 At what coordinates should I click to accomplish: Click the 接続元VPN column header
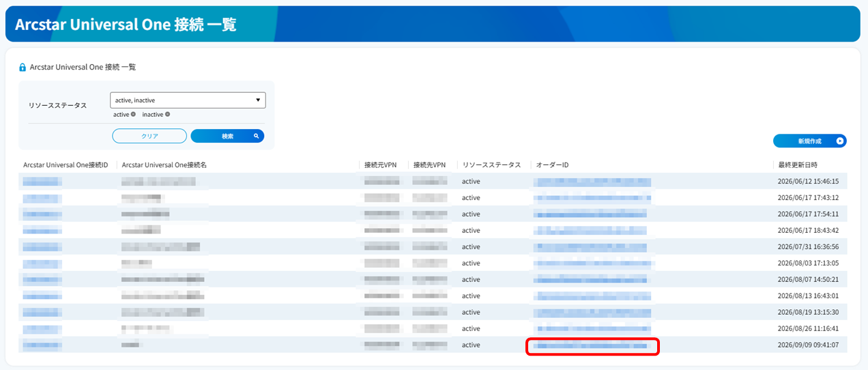380,165
